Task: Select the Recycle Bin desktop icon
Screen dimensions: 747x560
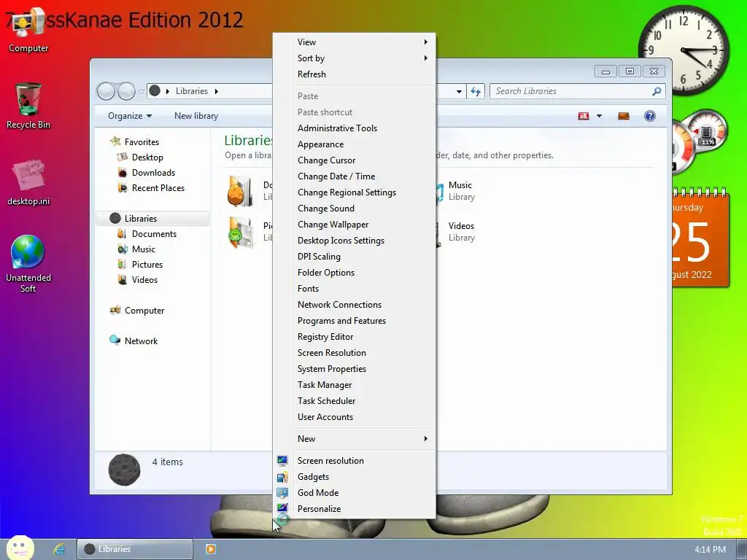Action: pos(28,106)
